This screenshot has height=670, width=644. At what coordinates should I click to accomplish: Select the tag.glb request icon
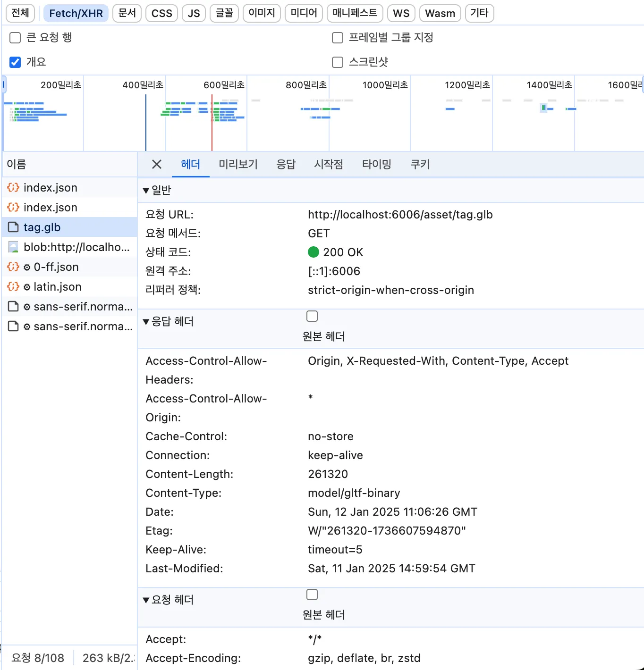(x=13, y=227)
